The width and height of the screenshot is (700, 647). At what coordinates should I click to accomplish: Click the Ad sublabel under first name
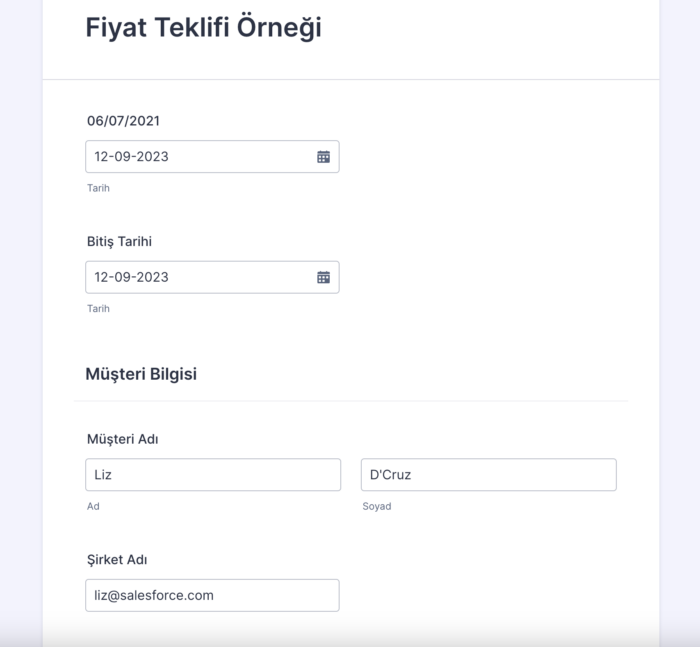[93, 506]
